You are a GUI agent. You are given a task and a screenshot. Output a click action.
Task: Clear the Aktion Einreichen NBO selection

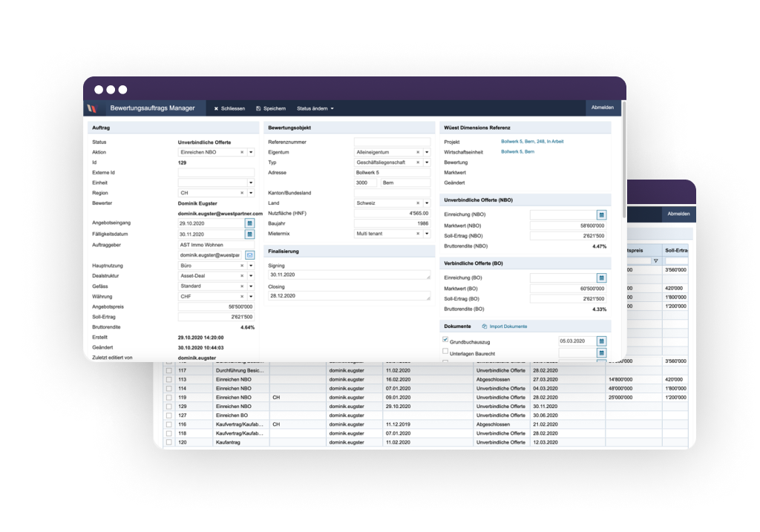point(242,152)
